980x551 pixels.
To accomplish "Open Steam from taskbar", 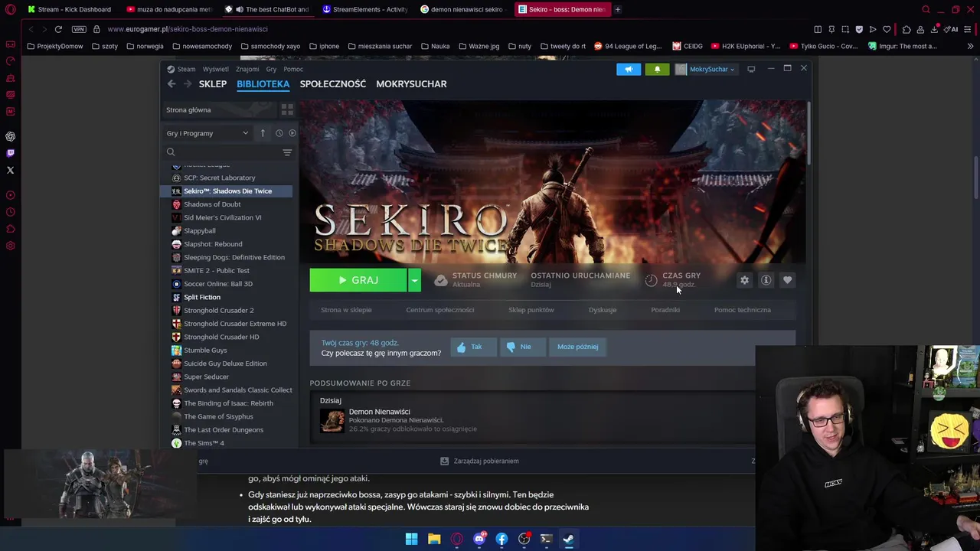I will click(569, 539).
